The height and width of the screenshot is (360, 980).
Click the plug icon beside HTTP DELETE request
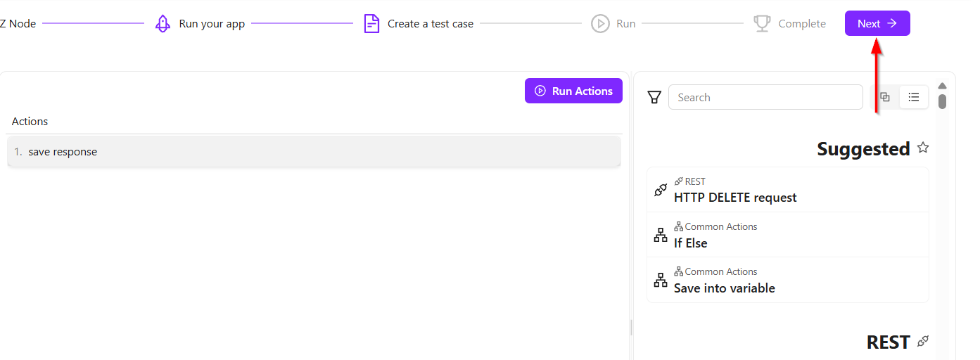pos(661,190)
